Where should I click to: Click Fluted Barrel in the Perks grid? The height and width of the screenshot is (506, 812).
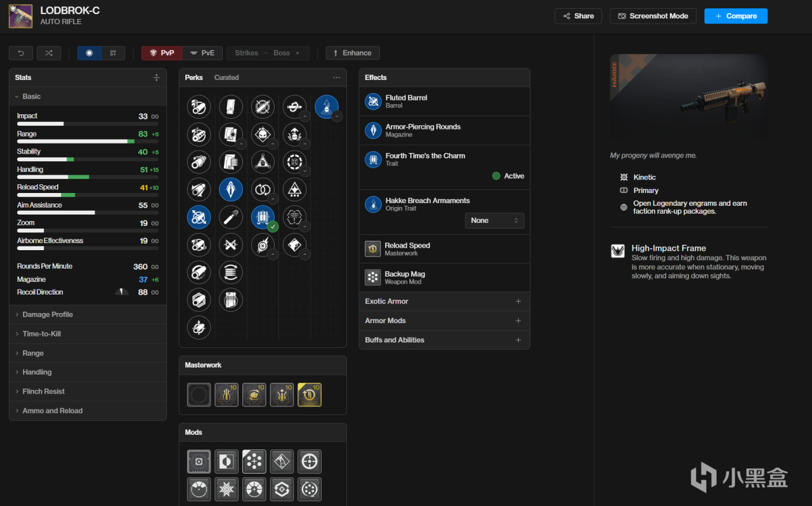[199, 216]
